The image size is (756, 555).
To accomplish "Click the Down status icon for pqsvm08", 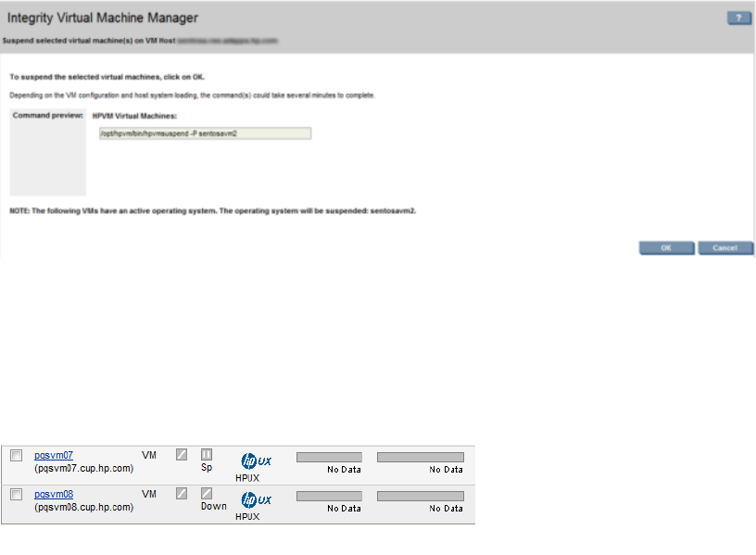I will 207,494.
